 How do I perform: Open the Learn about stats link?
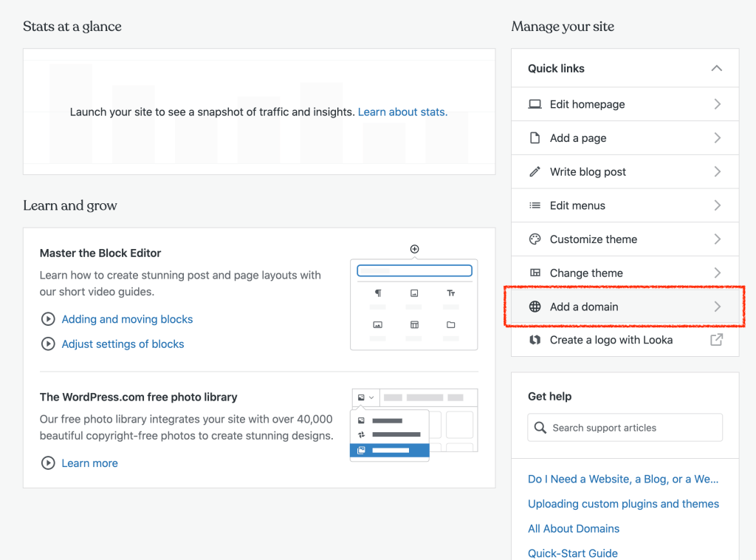pyautogui.click(x=402, y=112)
